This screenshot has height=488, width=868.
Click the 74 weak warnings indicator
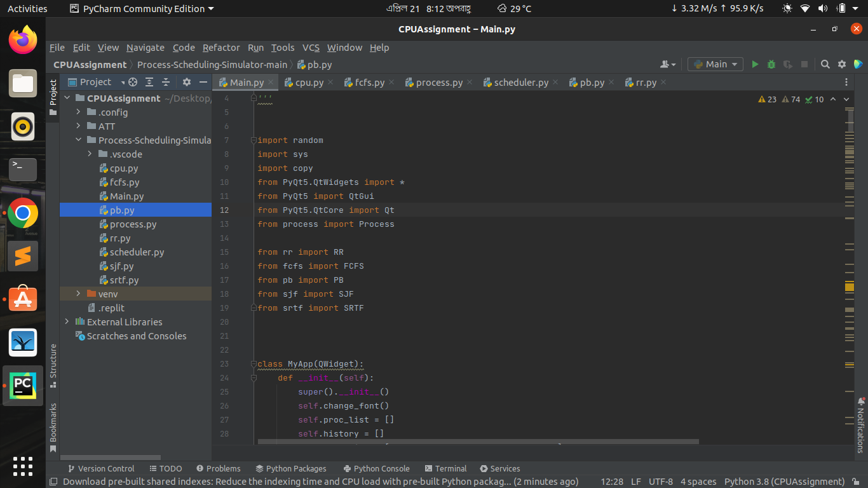[x=791, y=99]
